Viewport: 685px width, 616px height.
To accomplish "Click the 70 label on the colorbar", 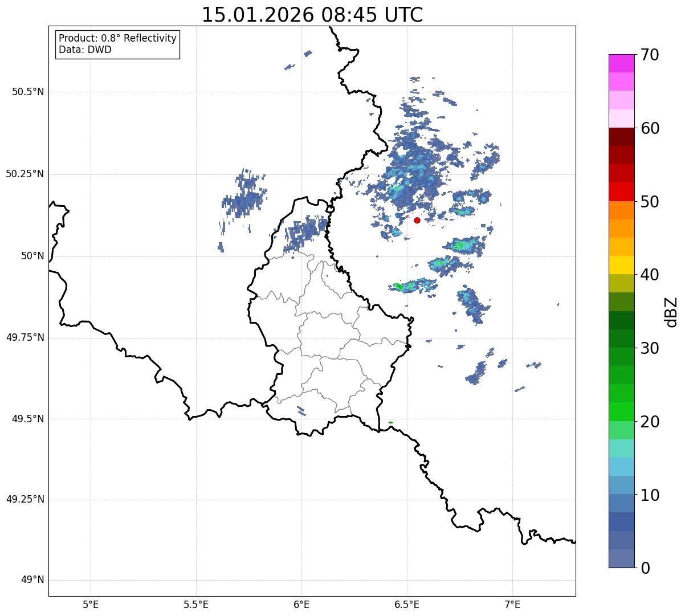I will pos(650,55).
